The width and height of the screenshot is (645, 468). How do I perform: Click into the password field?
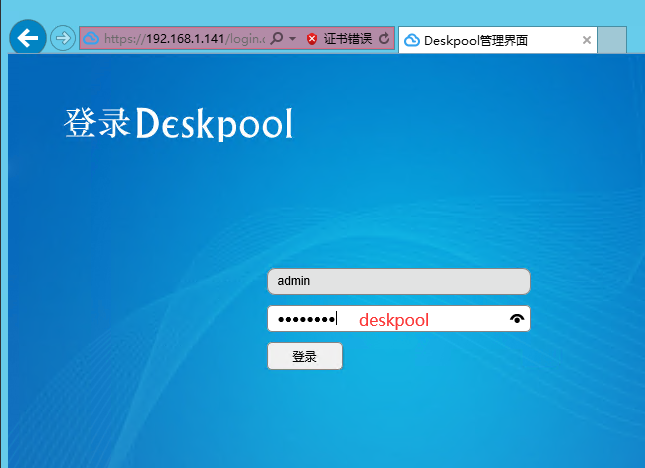coord(399,319)
